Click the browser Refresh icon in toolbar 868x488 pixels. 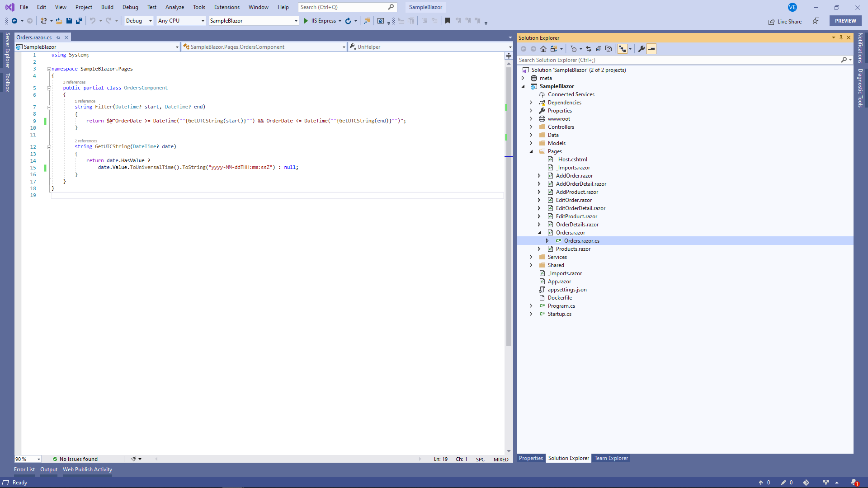pyautogui.click(x=348, y=21)
